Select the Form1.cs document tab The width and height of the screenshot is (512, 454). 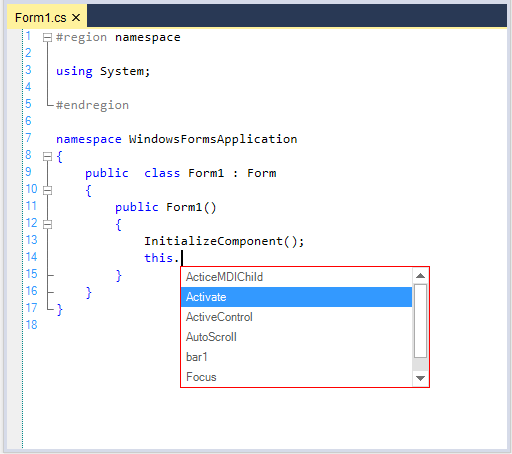point(47,16)
